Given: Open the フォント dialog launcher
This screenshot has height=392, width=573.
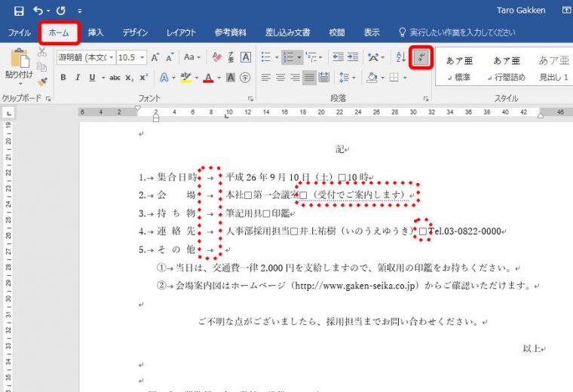Looking at the screenshot, I should point(250,99).
